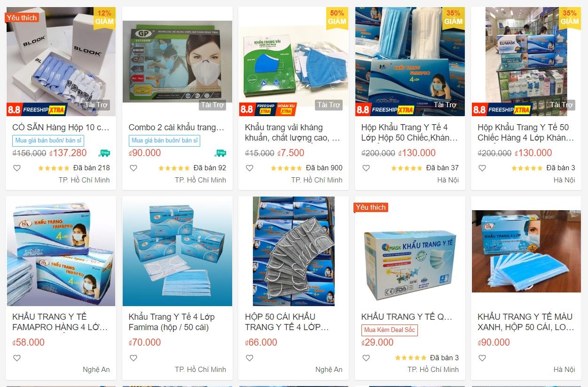Click the 'Yêu thích' label on Qmask product

[x=371, y=207]
